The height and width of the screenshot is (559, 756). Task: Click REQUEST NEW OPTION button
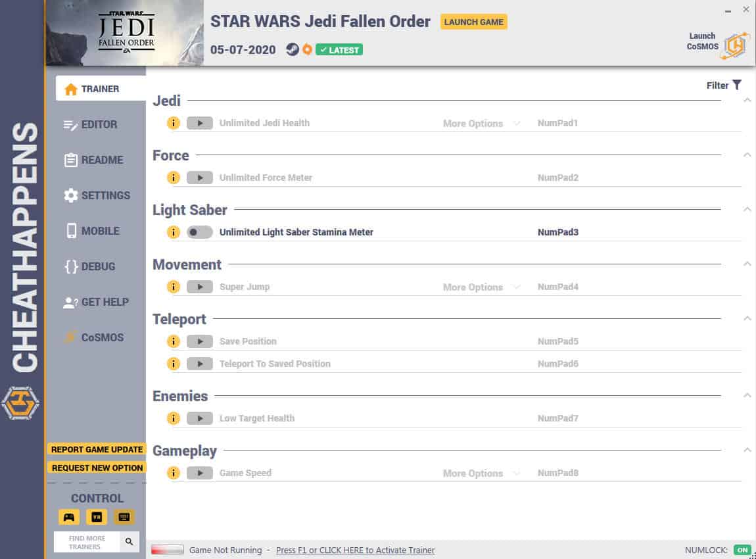click(97, 468)
